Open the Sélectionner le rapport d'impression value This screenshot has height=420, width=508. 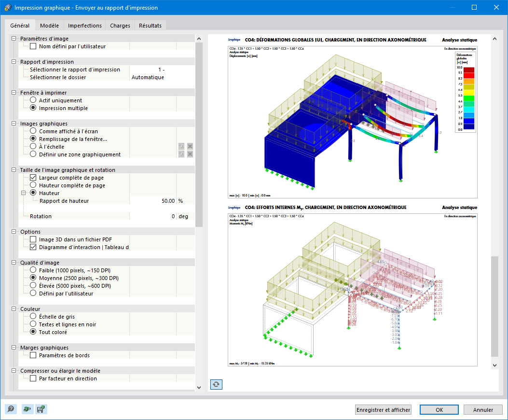162,70
